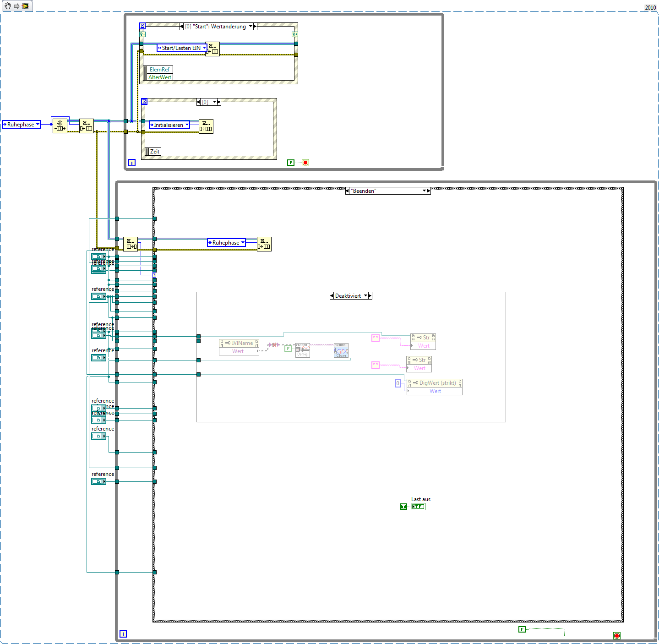Select Enqueue node right of Ruhephase in Beenden case
Screen dimensions: 659x644
pos(264,244)
